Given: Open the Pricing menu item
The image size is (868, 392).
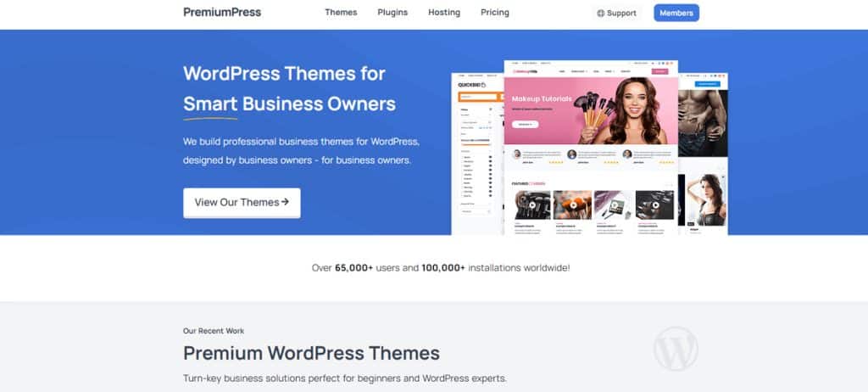Looking at the screenshot, I should tap(495, 12).
